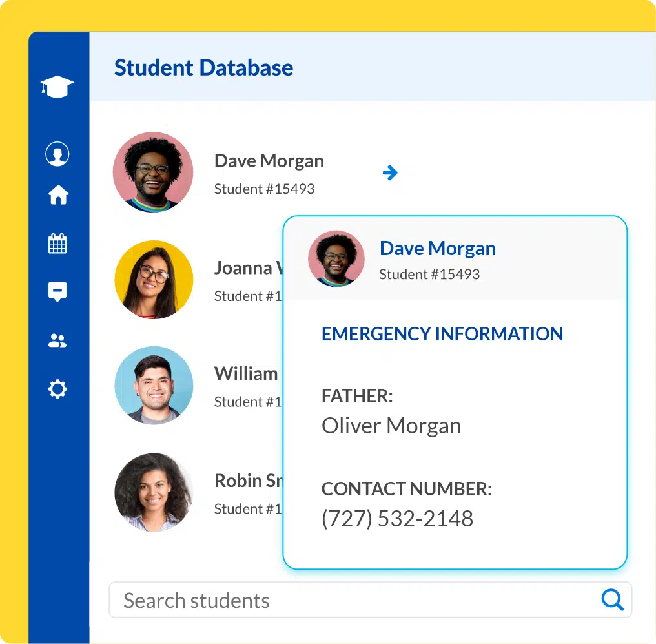Go to Home via sidebar icon
This screenshot has height=644, width=656.
point(58,194)
